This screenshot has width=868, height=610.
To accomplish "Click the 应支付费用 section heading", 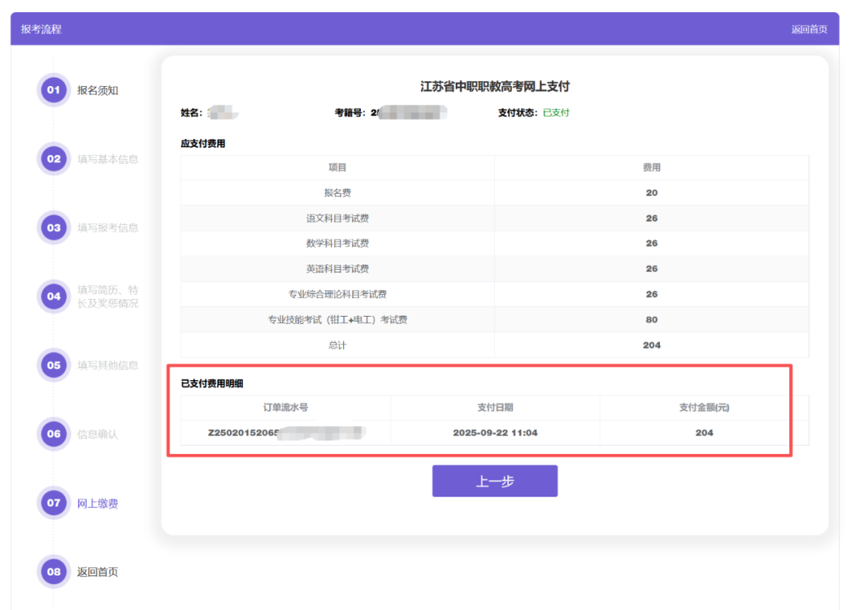I will click(x=203, y=143).
